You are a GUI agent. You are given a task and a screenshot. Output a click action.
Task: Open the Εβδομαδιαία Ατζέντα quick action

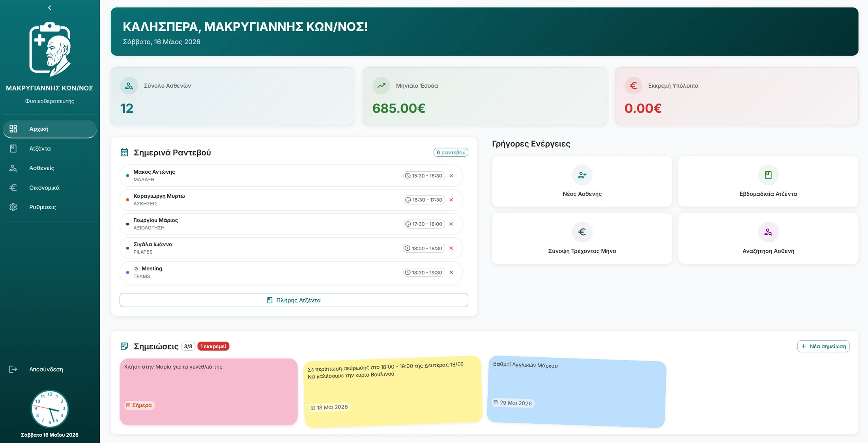click(x=768, y=181)
